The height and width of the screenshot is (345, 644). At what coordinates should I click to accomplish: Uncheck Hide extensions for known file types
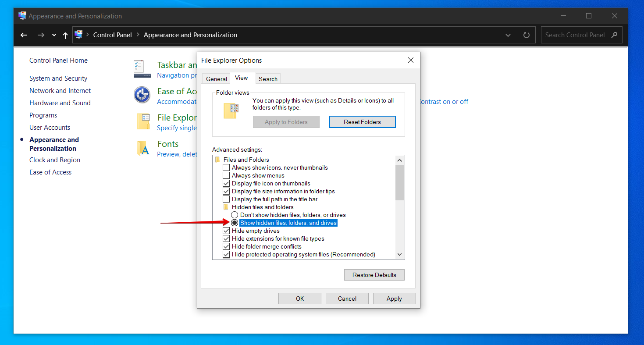pos(226,238)
